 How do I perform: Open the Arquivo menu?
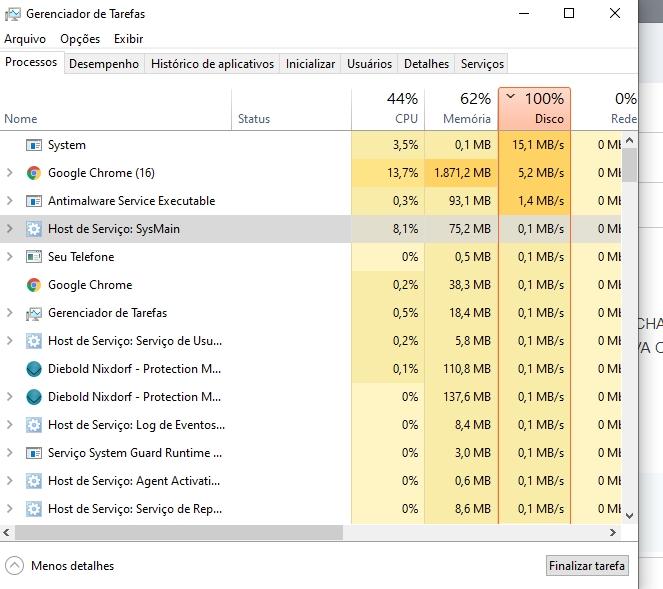point(25,39)
